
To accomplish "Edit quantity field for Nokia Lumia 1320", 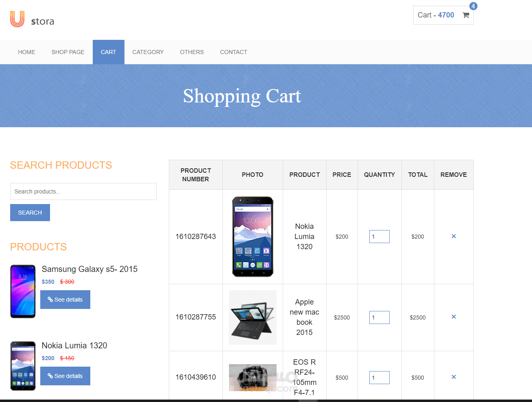I will pyautogui.click(x=379, y=237).
